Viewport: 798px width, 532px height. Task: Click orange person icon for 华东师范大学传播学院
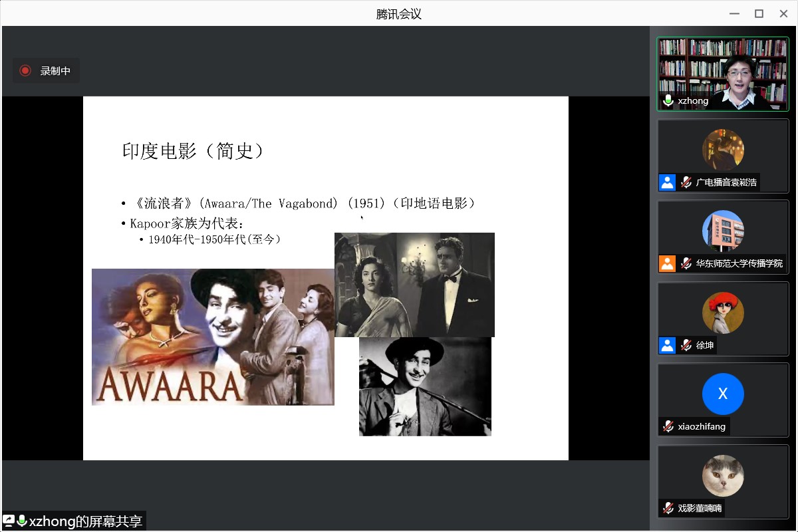point(667,263)
